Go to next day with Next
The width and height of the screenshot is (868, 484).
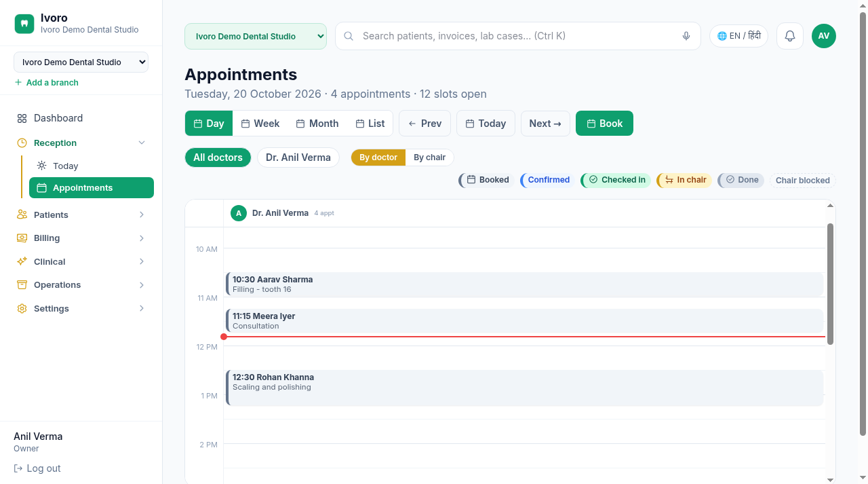tap(545, 124)
